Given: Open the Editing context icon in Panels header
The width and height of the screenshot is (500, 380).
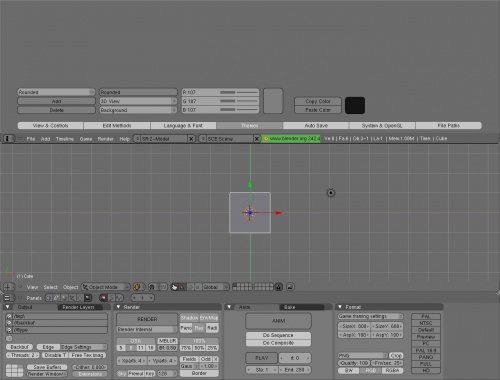Looking at the screenshot, I should point(80,298).
